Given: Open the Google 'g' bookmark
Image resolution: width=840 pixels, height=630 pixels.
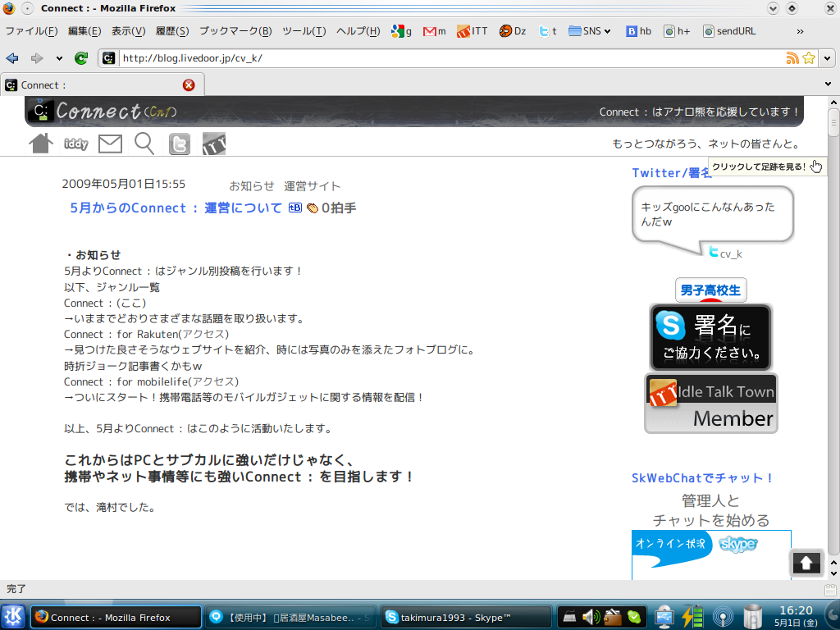Looking at the screenshot, I should coord(401,31).
